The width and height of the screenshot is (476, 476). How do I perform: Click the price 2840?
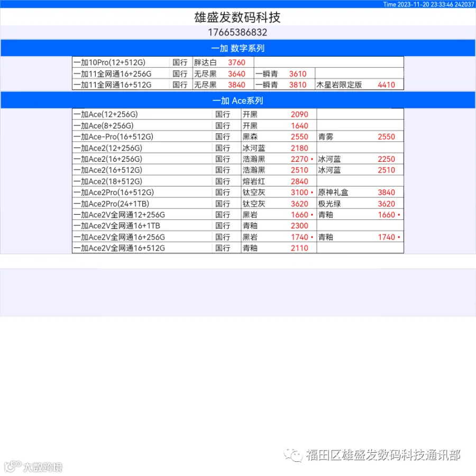pos(299,181)
